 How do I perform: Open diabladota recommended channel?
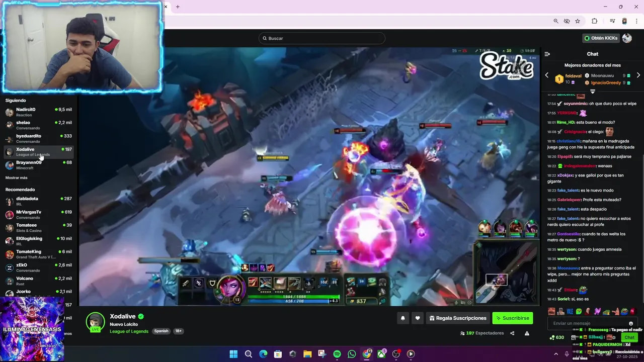38,201
